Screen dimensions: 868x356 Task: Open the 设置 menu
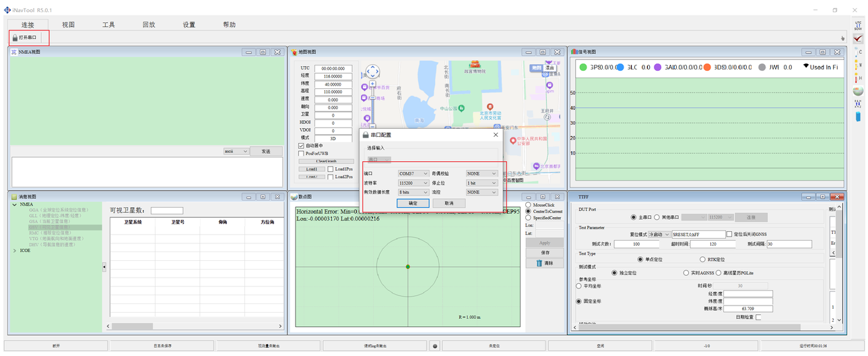(189, 25)
